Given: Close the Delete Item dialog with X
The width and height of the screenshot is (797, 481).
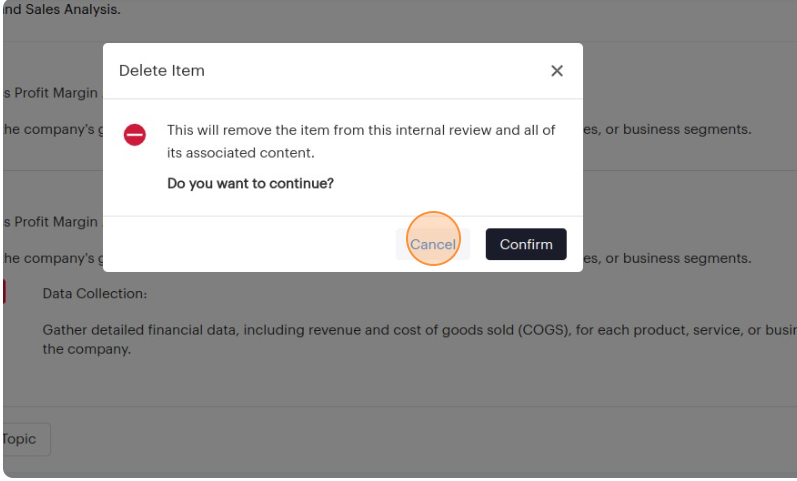Looking at the screenshot, I should 557,71.
